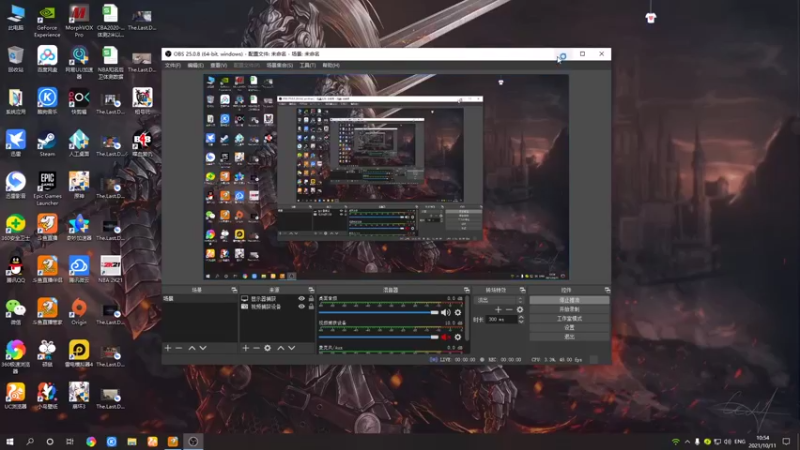Open the GeForce Experience desktop icon
Viewport: 800px width, 450px height.
[47, 21]
